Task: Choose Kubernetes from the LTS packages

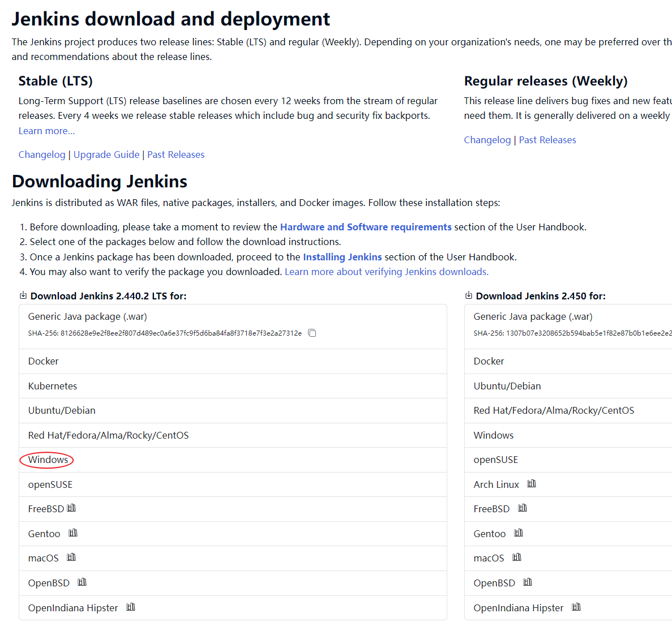Action: pyautogui.click(x=53, y=386)
